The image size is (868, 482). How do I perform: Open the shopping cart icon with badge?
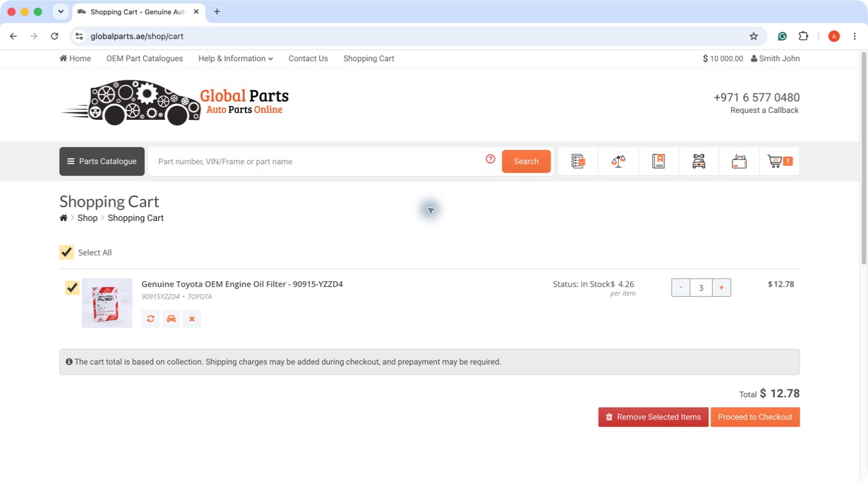click(x=780, y=161)
